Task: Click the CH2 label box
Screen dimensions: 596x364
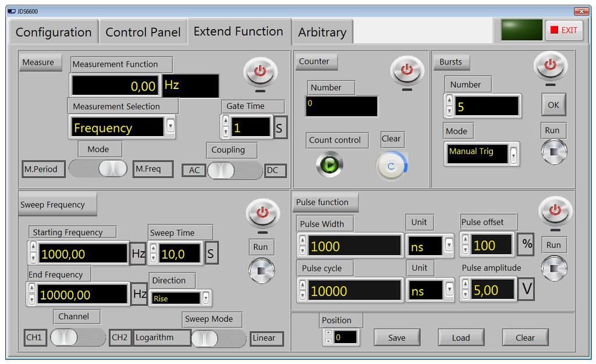Action: click(x=120, y=337)
